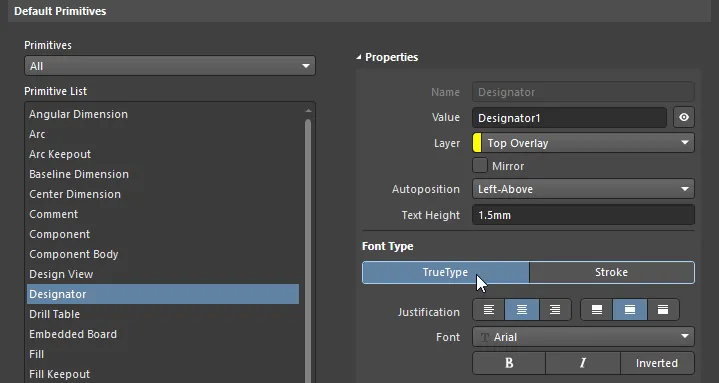This screenshot has width=719, height=383.
Task: Select center horizontal justification icon
Action: 522,310
